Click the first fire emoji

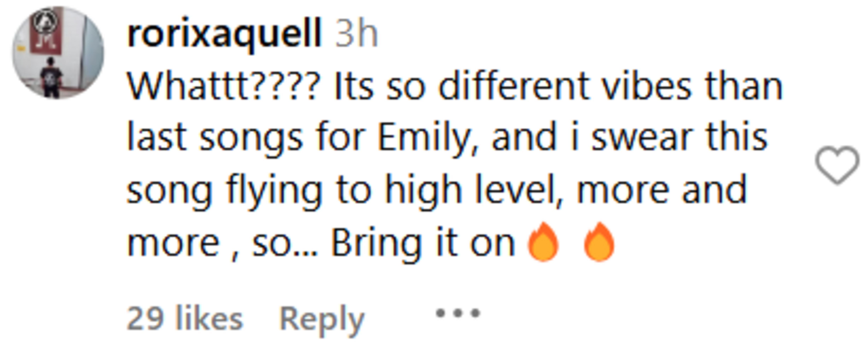pos(543,242)
